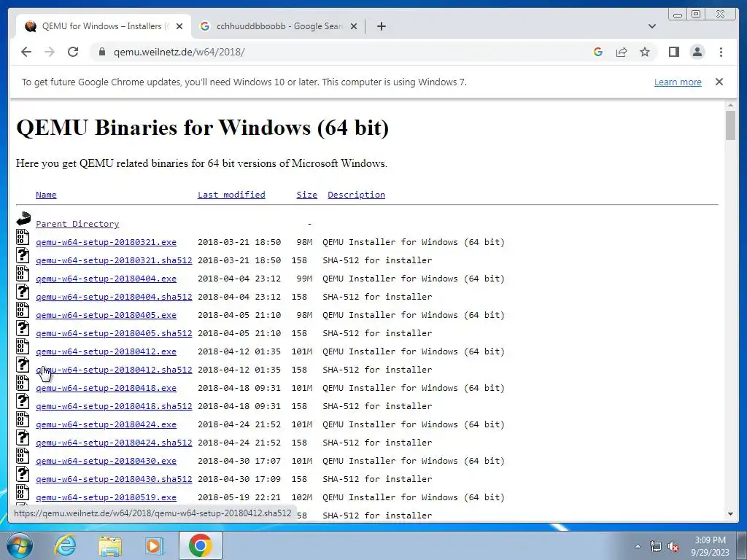Click unknown-file icon beside 20180430.sha512
Viewport: 747px width, 560px height.
click(x=23, y=474)
